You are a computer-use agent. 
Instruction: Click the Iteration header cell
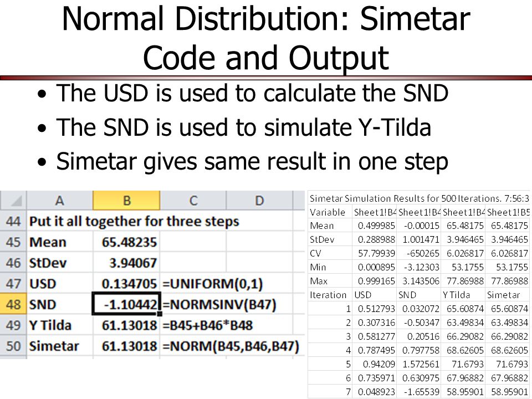(x=328, y=295)
